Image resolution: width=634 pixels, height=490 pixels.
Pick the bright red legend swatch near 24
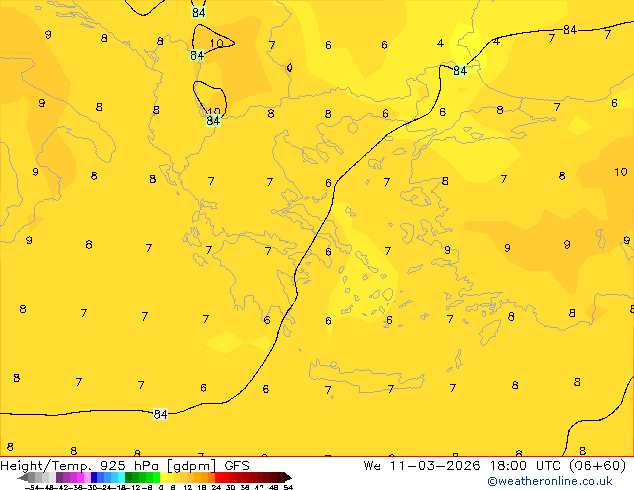pyautogui.click(x=218, y=477)
